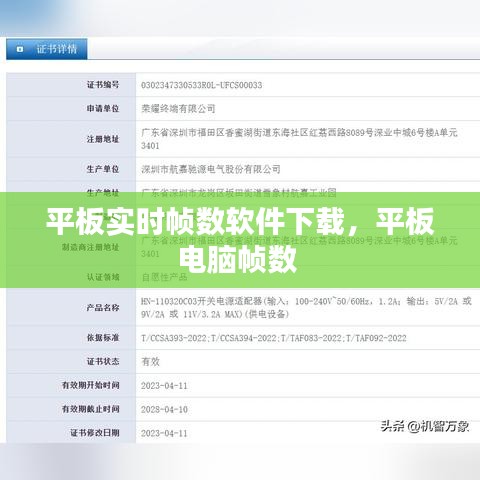This screenshot has height=480, width=480.
Task: Click the 注册地址 address text
Action: pos(299,139)
